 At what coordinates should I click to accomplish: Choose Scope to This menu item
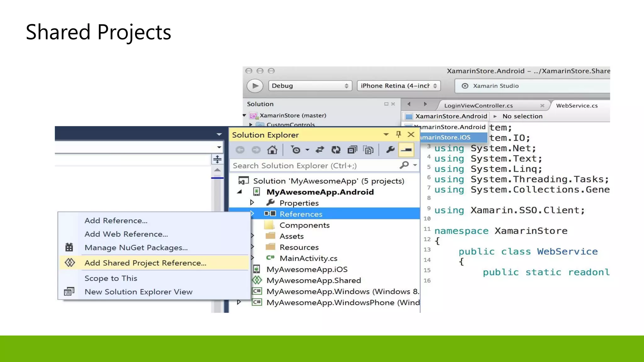[x=111, y=278]
